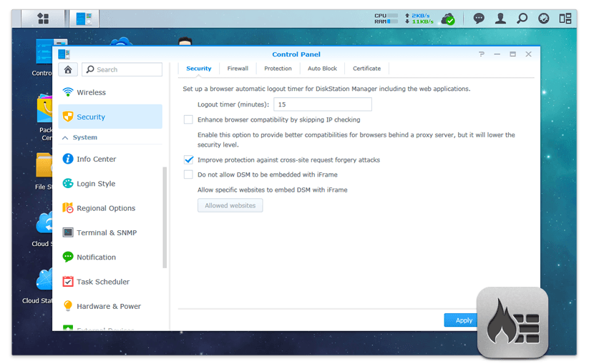Open Hardware & Power label in sidebar
This screenshot has height=364, width=589.
[x=109, y=306]
